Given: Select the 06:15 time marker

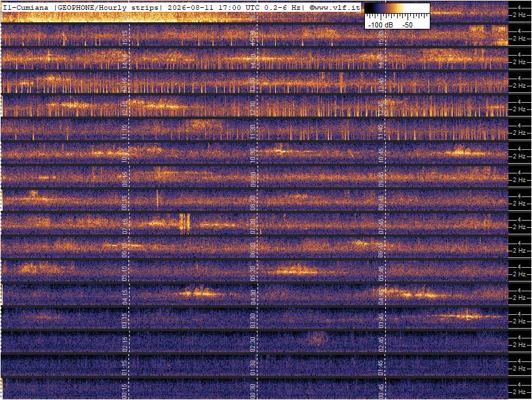Looking at the screenshot, I should [x=124, y=250].
